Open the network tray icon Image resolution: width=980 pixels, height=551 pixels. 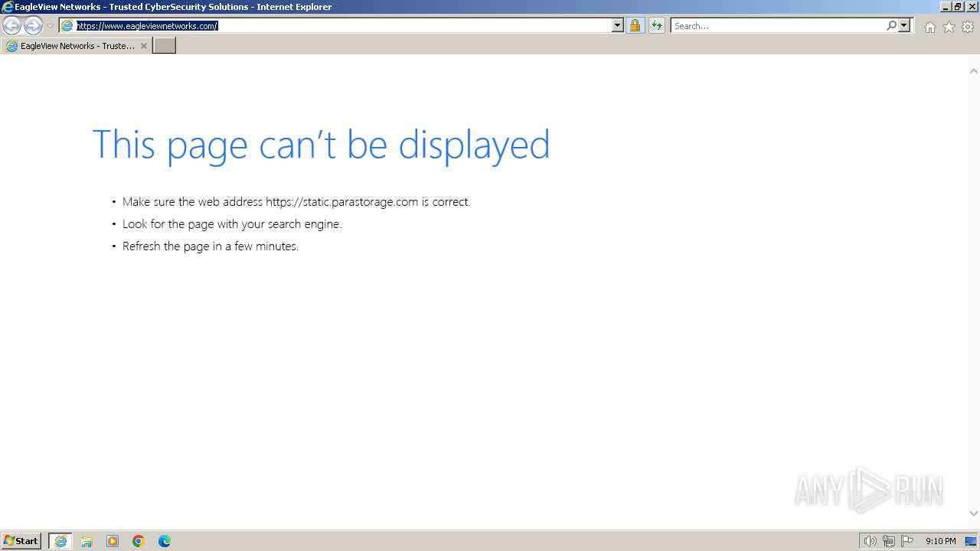pos(888,541)
